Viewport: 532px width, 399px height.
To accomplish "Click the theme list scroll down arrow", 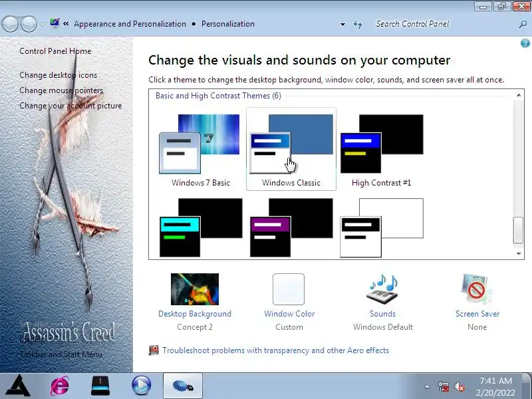I will coord(519,254).
